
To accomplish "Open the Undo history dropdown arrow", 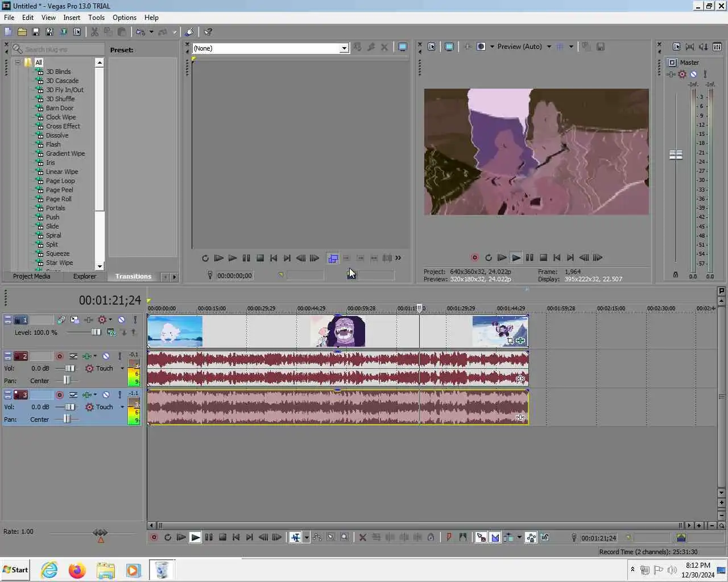I will pos(151,32).
